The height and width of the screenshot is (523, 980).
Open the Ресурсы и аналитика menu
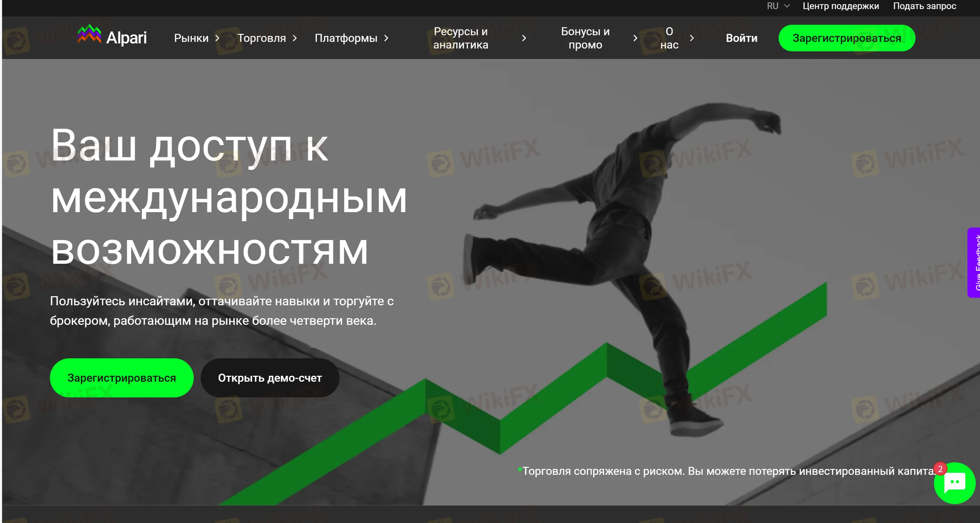[x=460, y=38]
